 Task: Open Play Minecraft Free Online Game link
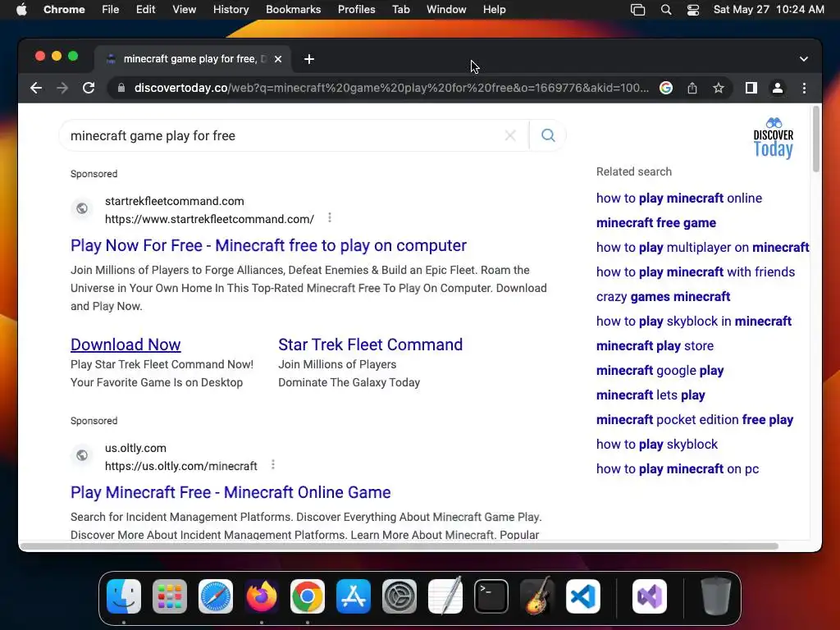tap(231, 492)
